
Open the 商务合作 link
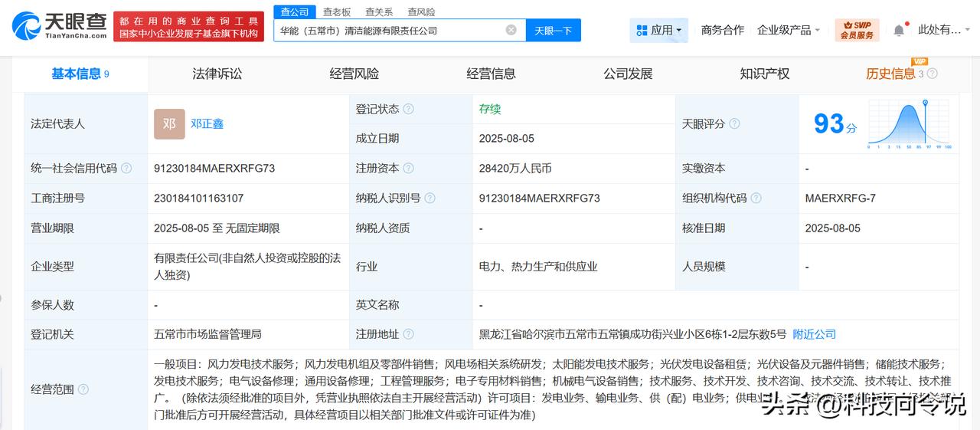(x=723, y=30)
